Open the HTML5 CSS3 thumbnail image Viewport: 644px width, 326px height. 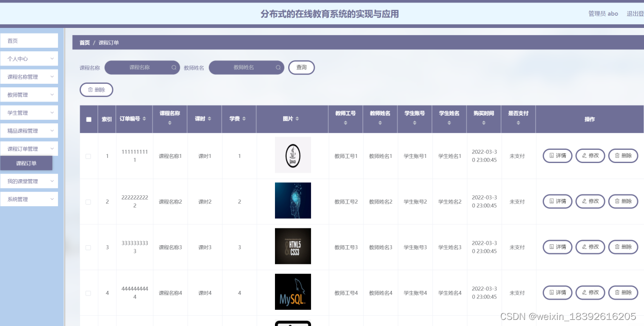pyautogui.click(x=293, y=246)
